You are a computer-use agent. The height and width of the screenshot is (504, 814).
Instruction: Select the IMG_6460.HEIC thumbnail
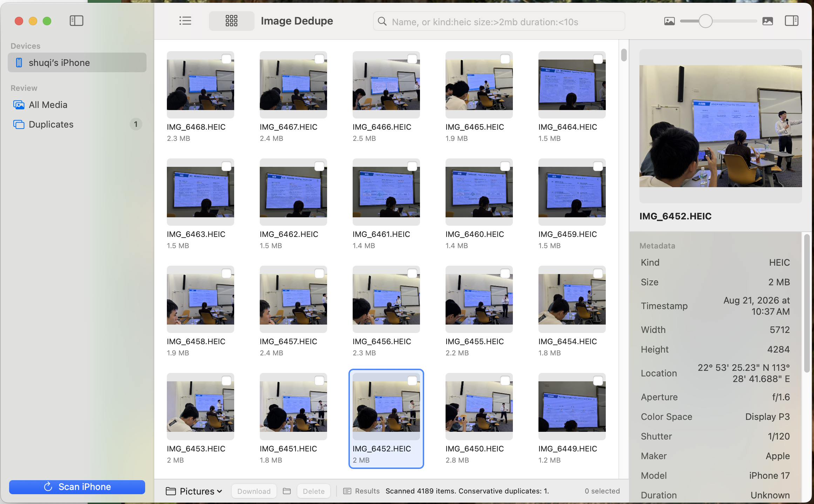[479, 192]
